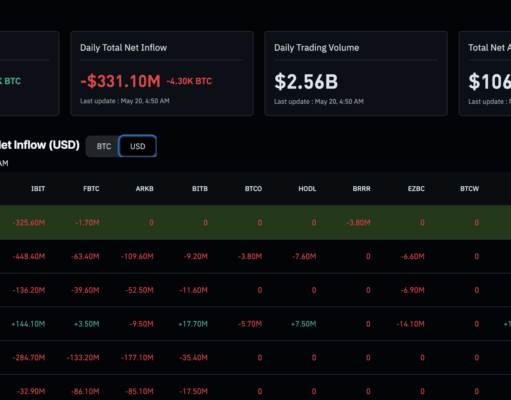Click the $2.56B trading volume figure
The image size is (511, 400).
pyautogui.click(x=306, y=82)
